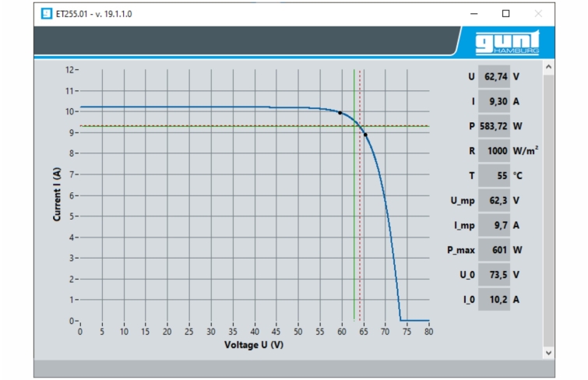This screenshot has height=380, width=588.
Task: Click the 'Current I (A)' axis label
Action: 57,195
